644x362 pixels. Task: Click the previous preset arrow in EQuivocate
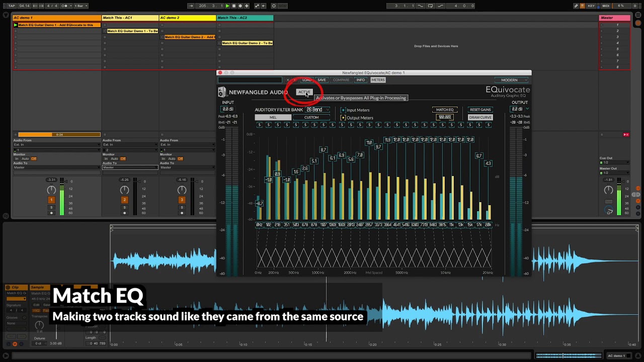point(288,80)
